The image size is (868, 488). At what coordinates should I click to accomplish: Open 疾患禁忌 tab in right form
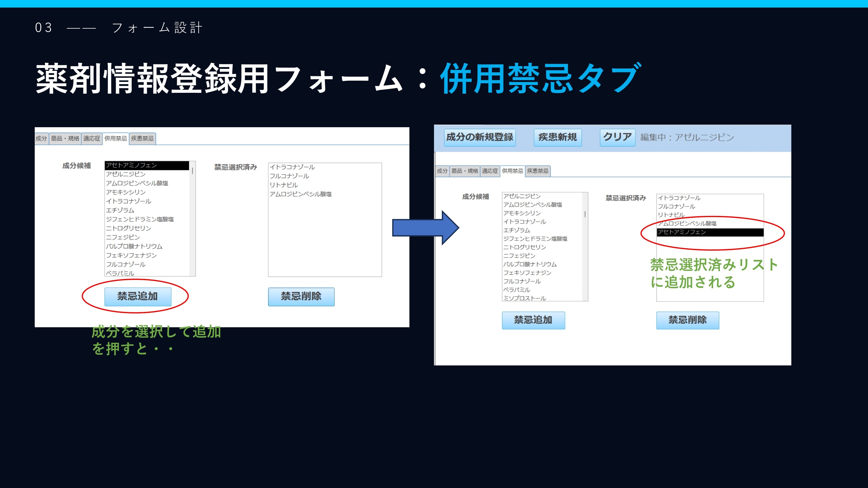(x=538, y=171)
